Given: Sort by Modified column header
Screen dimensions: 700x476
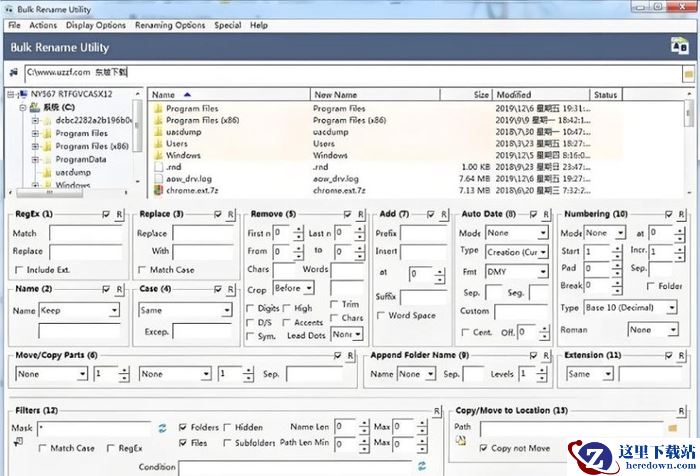Looking at the screenshot, I should [x=541, y=95].
